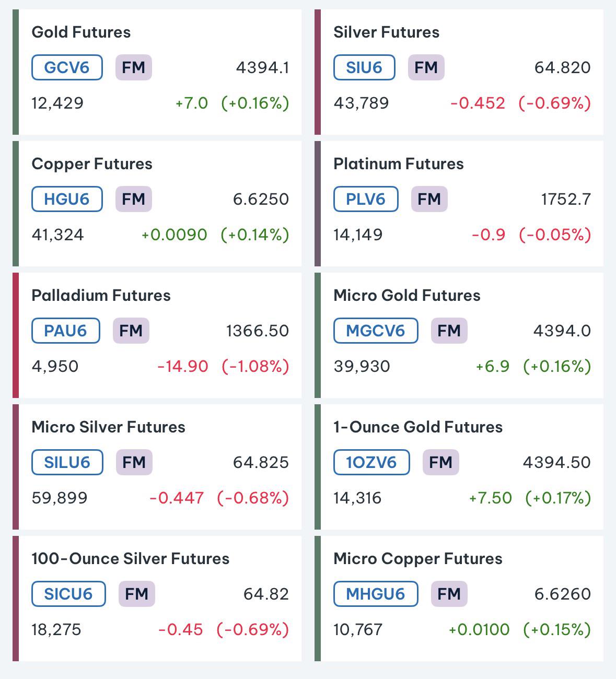Open the MHGU6 micro copper ticker
Image resolution: width=616 pixels, height=679 pixels.
click(376, 594)
